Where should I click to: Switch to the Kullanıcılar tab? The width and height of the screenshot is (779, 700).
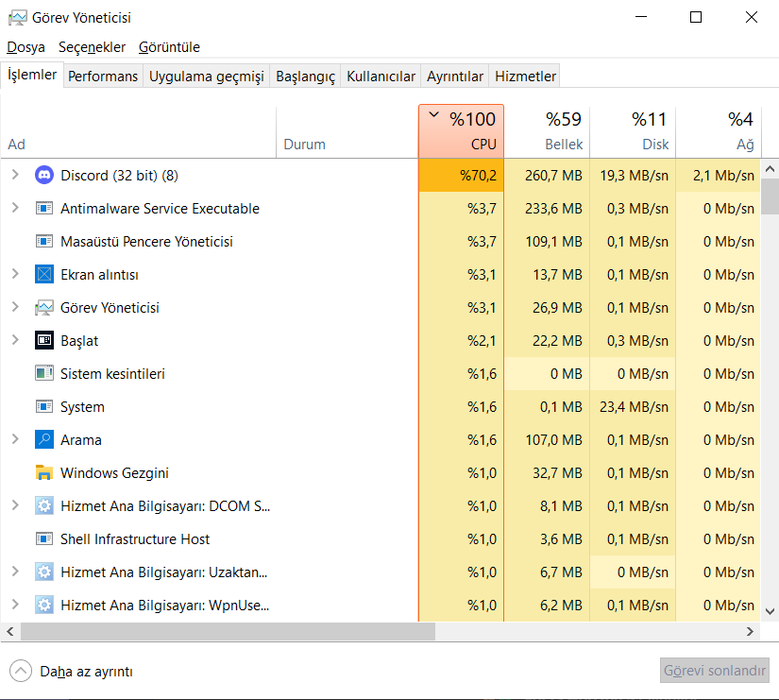pyautogui.click(x=381, y=77)
